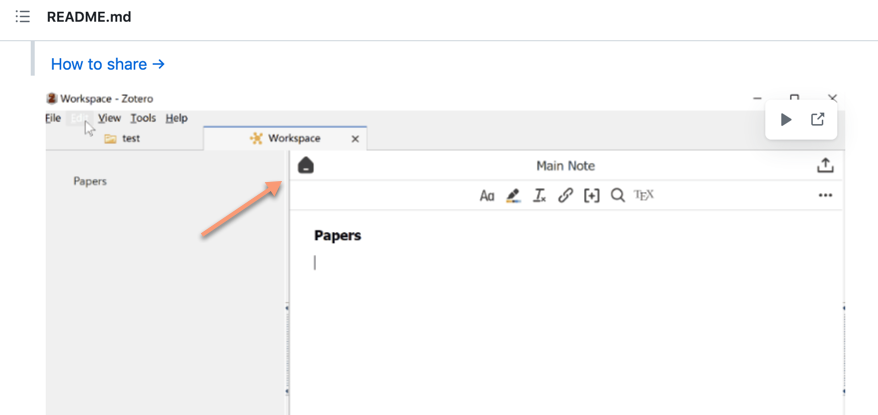The height and width of the screenshot is (415, 878).
Task: Click the TeX math icon
Action: [644, 195]
